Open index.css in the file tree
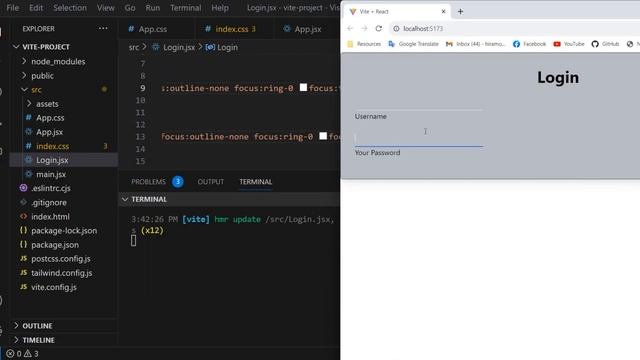Image resolution: width=640 pixels, height=360 pixels. tap(52, 146)
